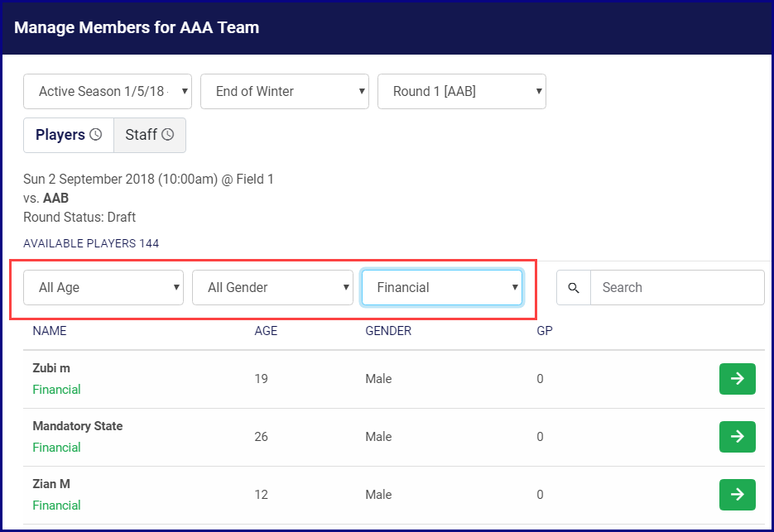Open the End of Winter dropdown
The width and height of the screenshot is (774, 532).
[x=285, y=92]
